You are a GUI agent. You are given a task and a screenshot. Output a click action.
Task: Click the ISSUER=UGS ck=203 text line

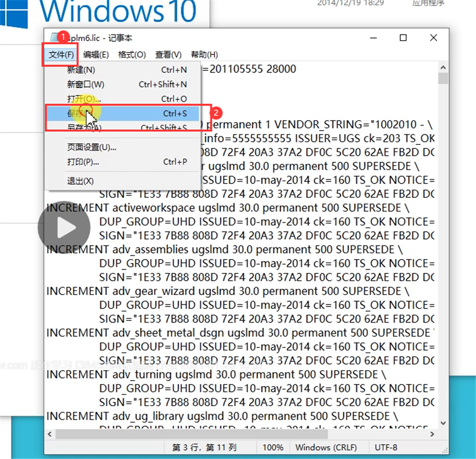click(319, 139)
